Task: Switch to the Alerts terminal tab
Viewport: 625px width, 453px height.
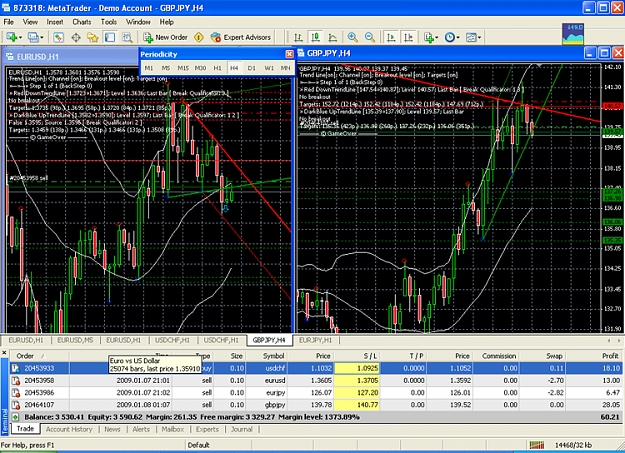Action: tap(141, 429)
